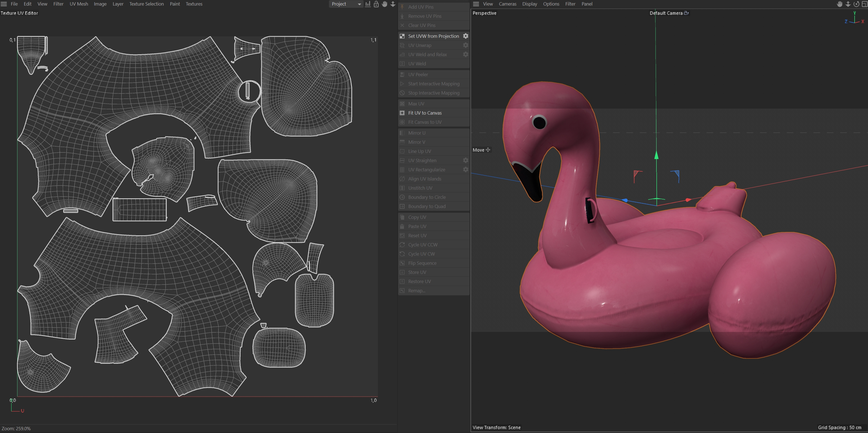Click the UV editor pan hand icon
This screenshot has width=868, height=433.
click(384, 4)
